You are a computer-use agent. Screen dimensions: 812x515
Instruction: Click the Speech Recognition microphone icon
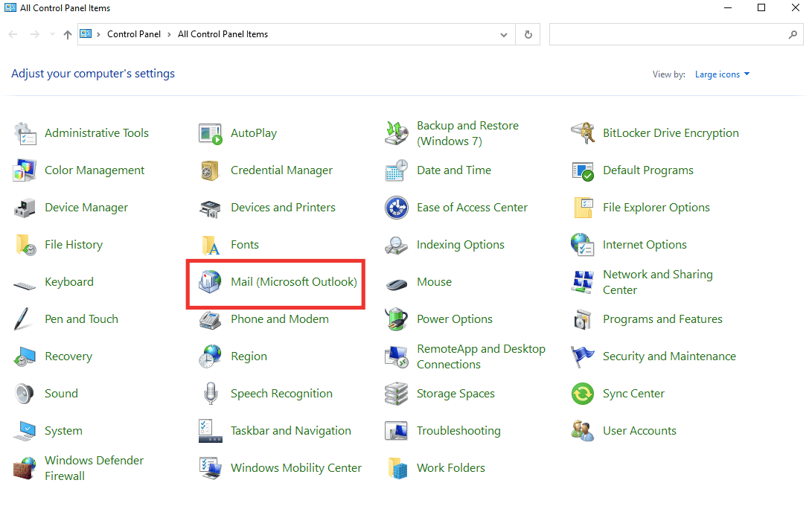point(210,394)
